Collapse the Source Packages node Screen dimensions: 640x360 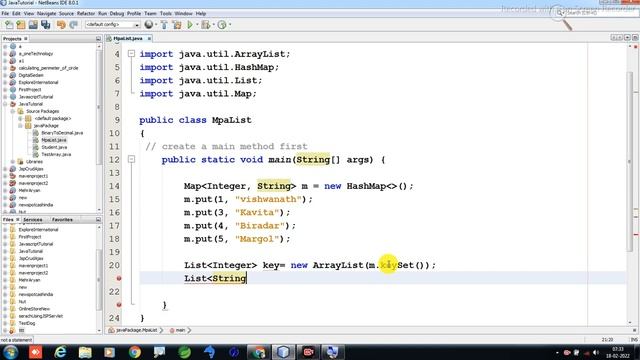click(x=13, y=111)
